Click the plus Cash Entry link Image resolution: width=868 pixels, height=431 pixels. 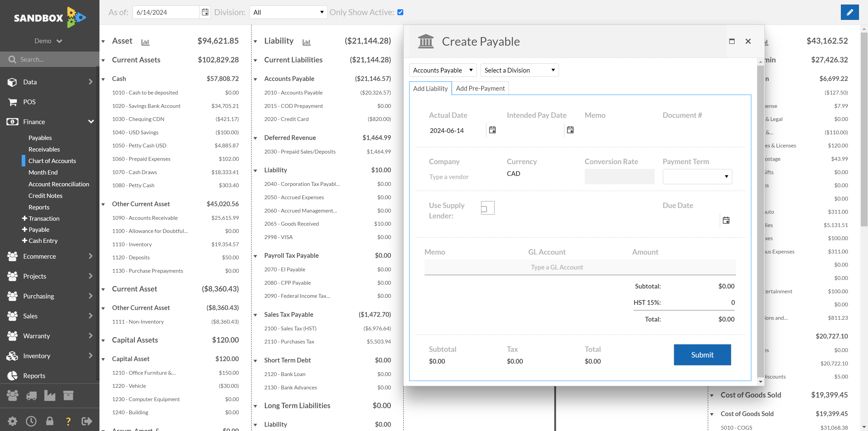coord(40,241)
